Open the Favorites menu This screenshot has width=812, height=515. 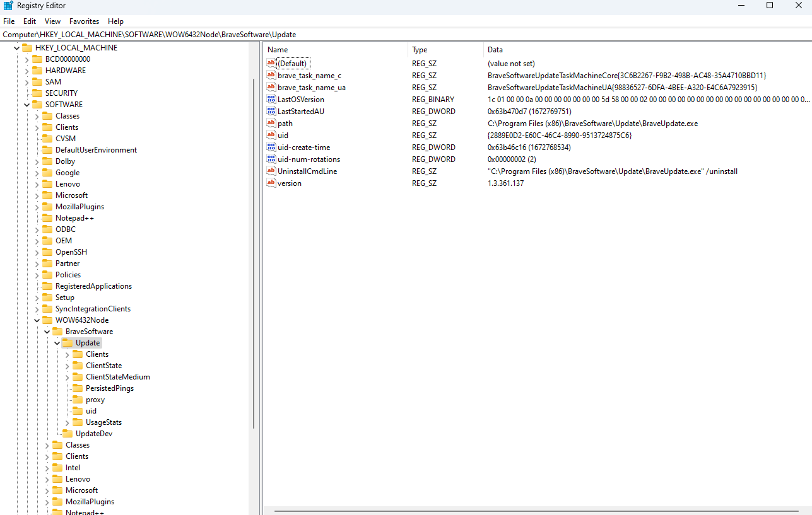click(x=84, y=21)
